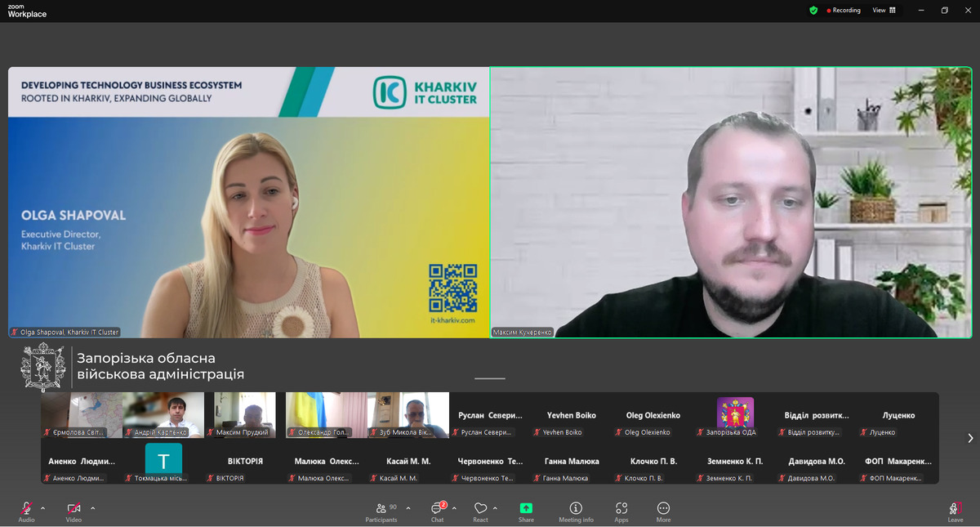Click the 'Olga Shapoval, Kharkiv IT Cluster' name label
This screenshot has width=980, height=527.
pos(65,333)
